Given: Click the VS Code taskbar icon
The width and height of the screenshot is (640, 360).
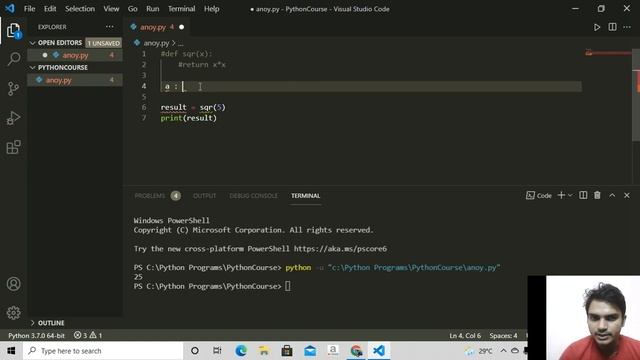Looking at the screenshot, I should click(x=379, y=351).
